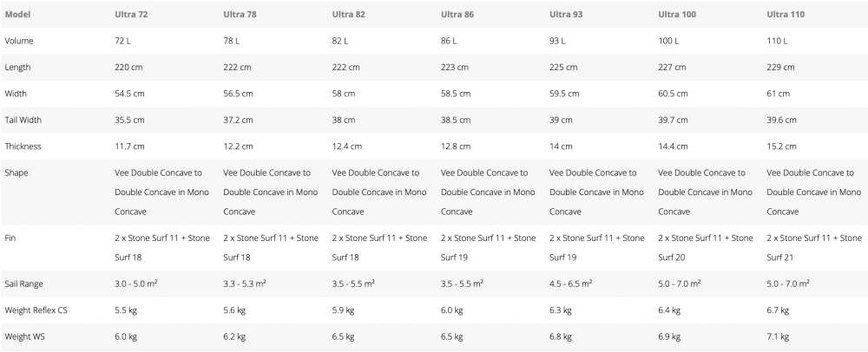
Task: Select the 7.1 kg weight cell
Action: point(778,336)
